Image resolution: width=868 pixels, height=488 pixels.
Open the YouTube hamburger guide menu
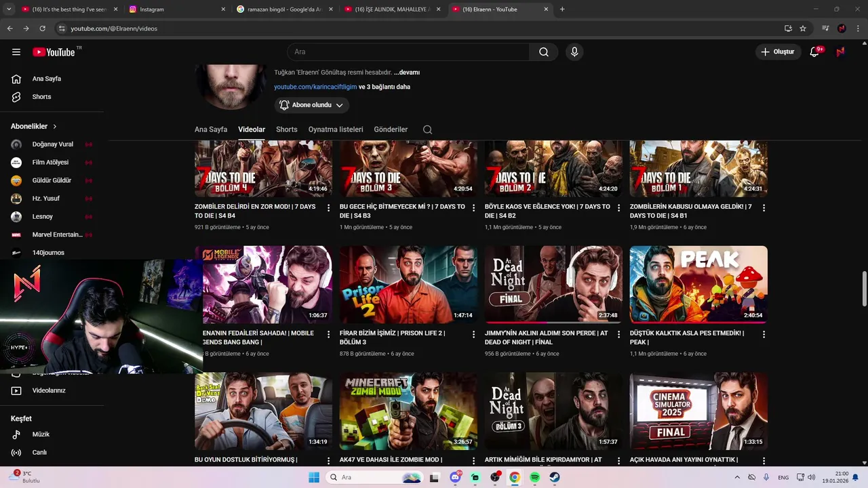(x=16, y=52)
